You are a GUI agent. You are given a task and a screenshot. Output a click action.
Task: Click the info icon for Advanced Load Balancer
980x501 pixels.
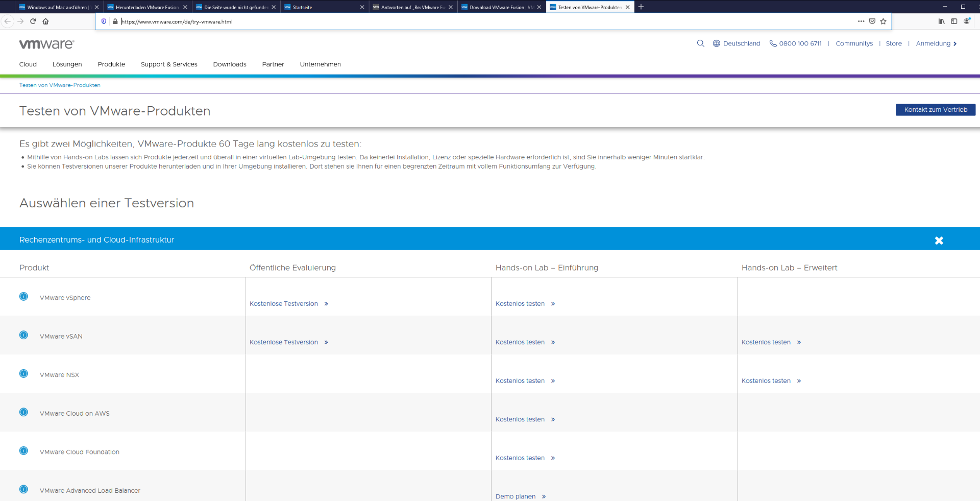23,489
